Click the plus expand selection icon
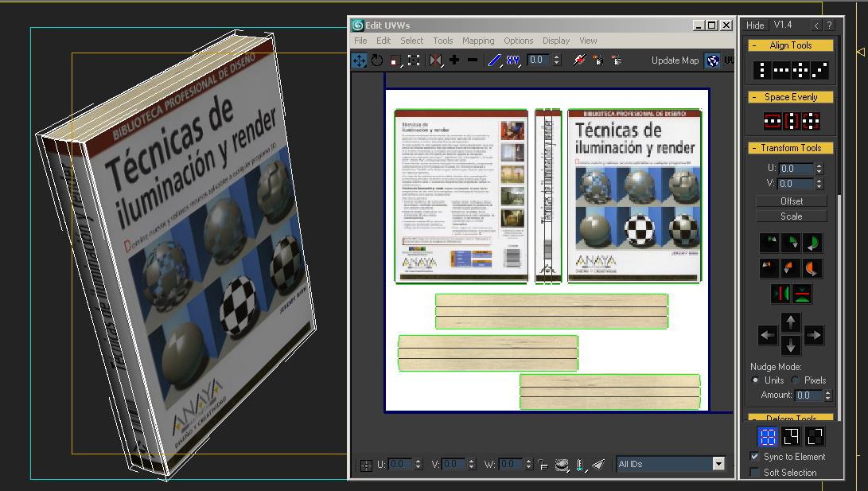Image resolution: width=868 pixels, height=491 pixels. [x=454, y=60]
